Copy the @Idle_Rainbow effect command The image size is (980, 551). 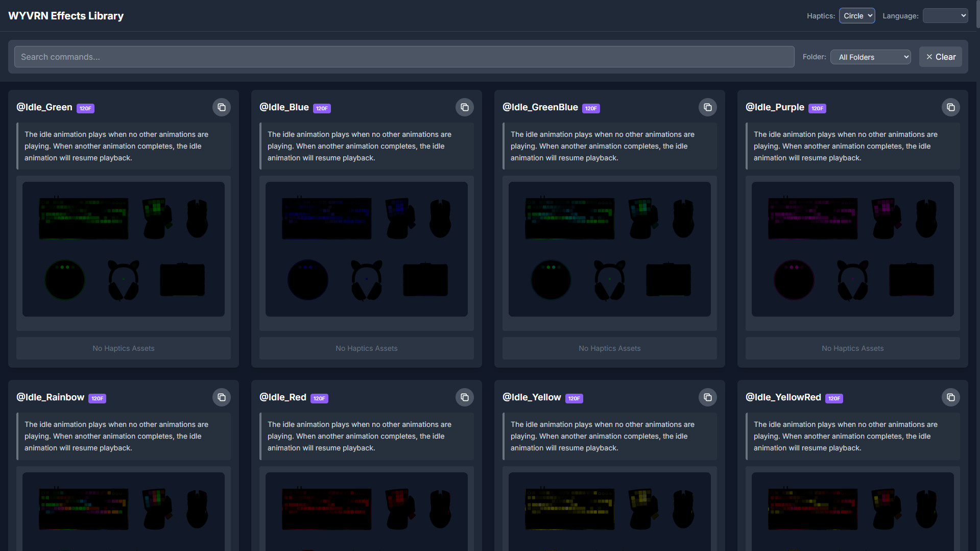coord(221,397)
